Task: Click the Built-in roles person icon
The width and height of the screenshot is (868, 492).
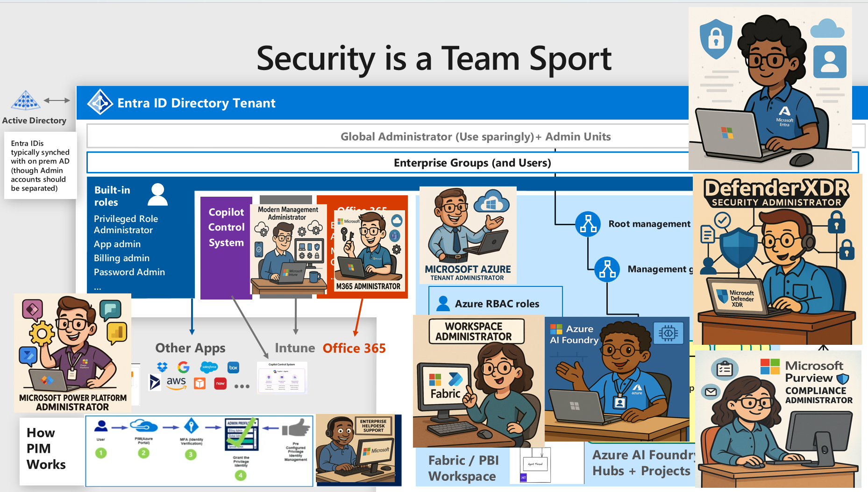Action: point(158,194)
